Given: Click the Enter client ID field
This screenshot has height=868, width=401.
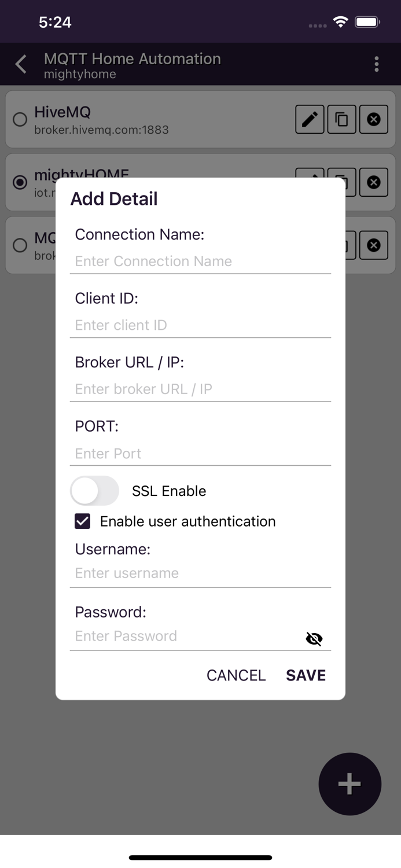Looking at the screenshot, I should point(200,325).
